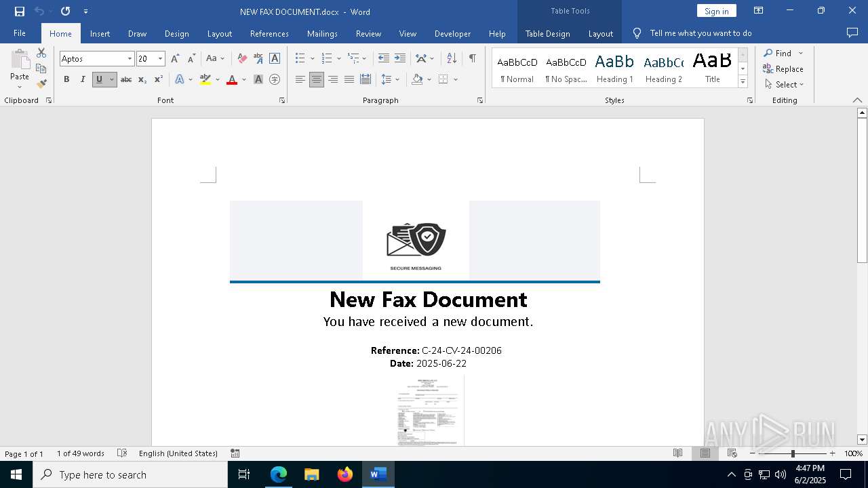Screen dimensions: 868x488
Task: Shrink font size with the smaller A icon
Action: pyautogui.click(x=191, y=58)
